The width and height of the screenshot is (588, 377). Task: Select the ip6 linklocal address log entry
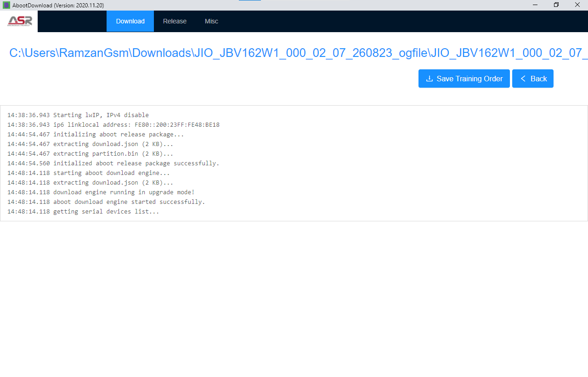(x=136, y=125)
